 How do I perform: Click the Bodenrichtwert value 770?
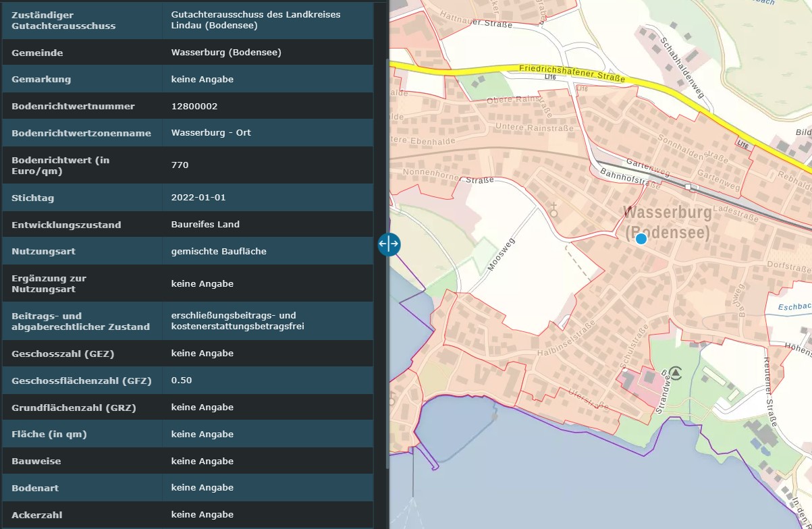pyautogui.click(x=180, y=165)
